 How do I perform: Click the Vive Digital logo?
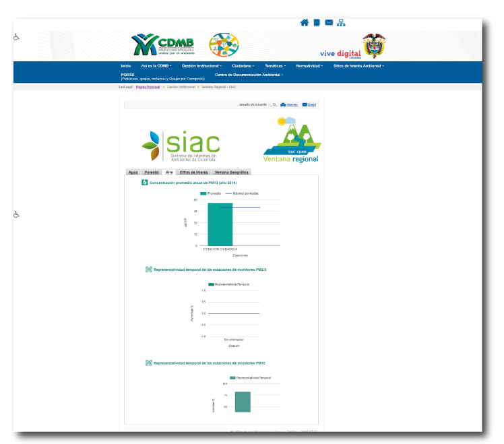point(340,52)
